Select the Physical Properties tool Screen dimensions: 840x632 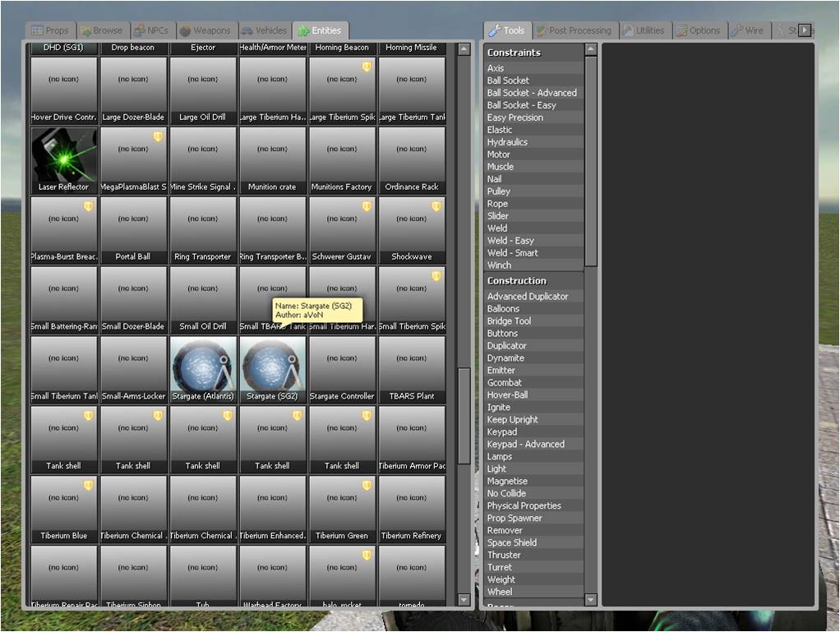(533, 505)
